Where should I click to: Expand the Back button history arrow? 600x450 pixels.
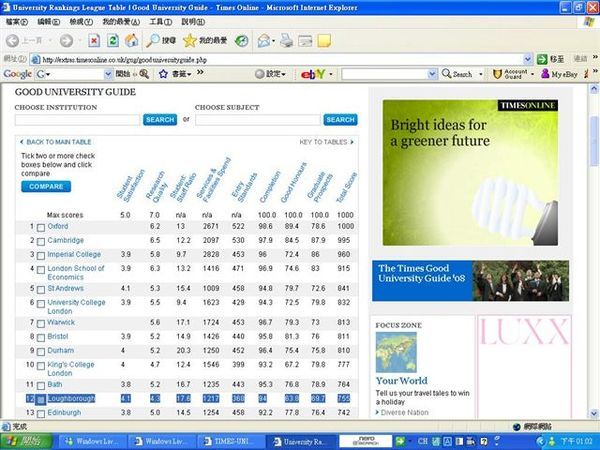pos(50,41)
